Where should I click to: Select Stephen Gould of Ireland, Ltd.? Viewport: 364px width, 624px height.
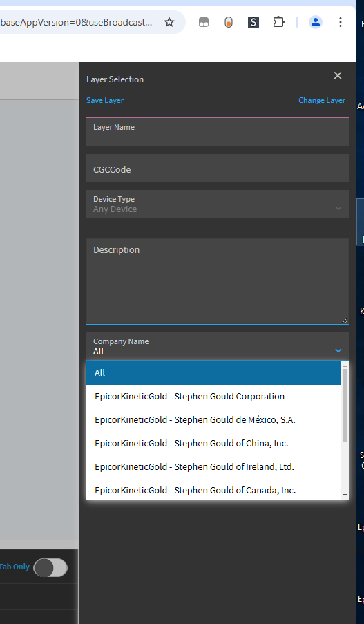(213, 467)
